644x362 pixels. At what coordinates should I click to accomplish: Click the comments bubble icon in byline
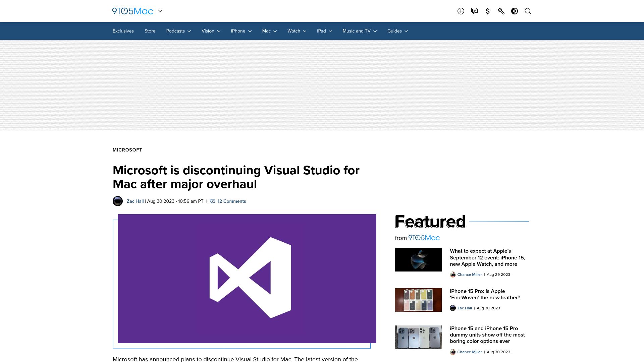tap(212, 201)
